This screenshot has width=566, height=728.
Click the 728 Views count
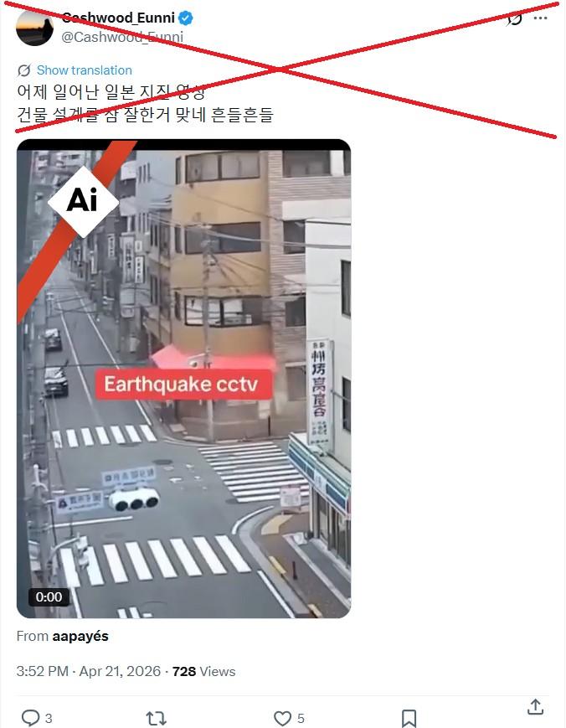[x=203, y=671]
